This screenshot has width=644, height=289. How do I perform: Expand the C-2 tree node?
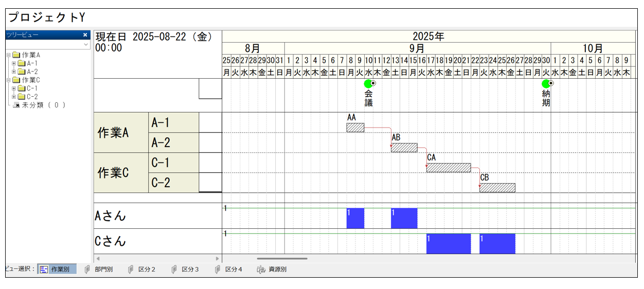tap(14, 97)
